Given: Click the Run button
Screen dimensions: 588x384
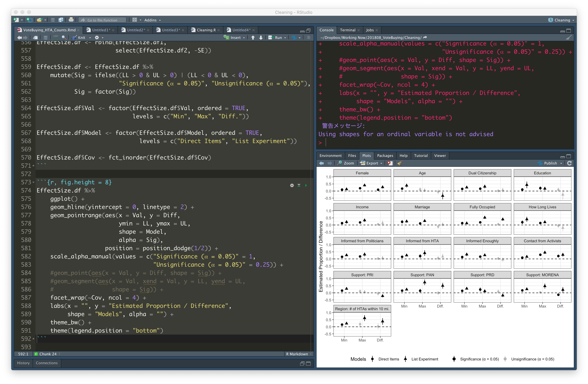Looking at the screenshot, I should [x=275, y=38].
